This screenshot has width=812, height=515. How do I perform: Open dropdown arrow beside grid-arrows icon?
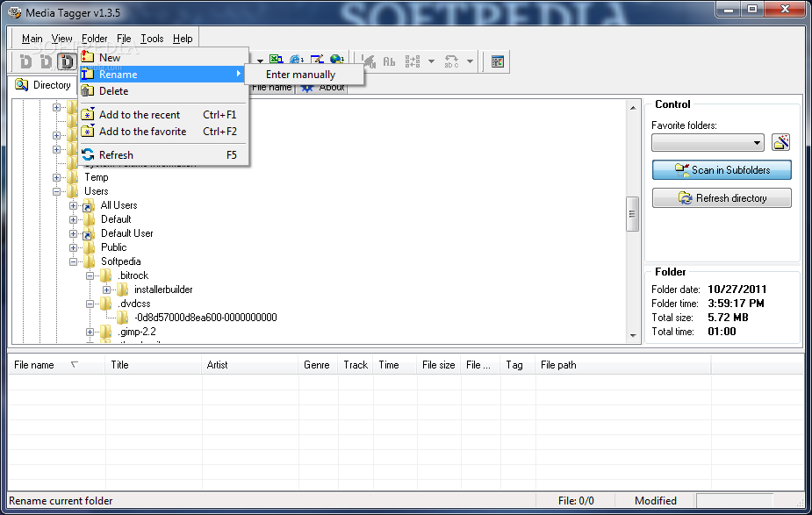pos(431,61)
